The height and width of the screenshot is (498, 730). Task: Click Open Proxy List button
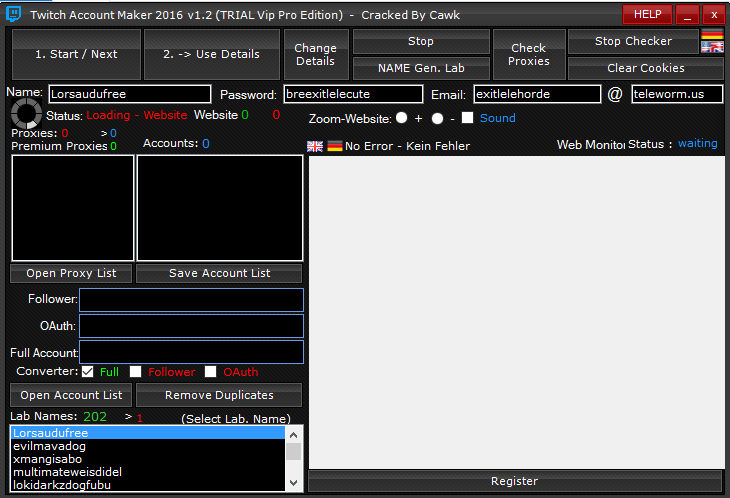click(x=71, y=273)
